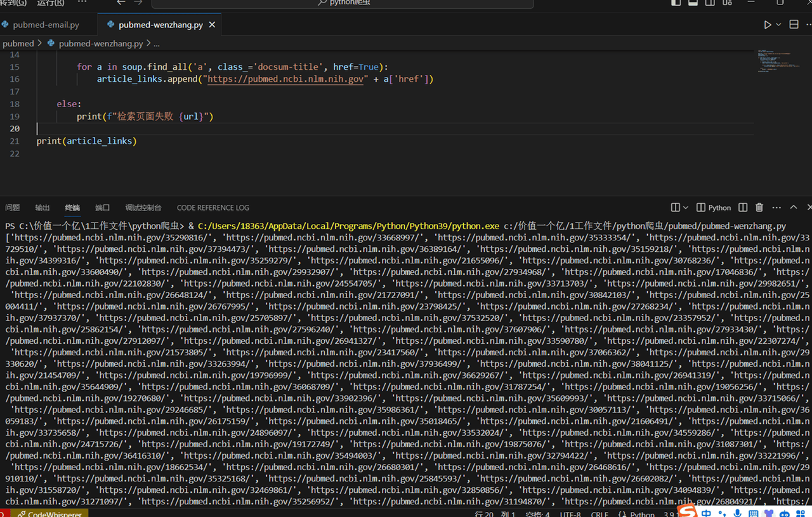The width and height of the screenshot is (812, 517).
Task: Open the split terminal dropdown arrow
Action: (x=686, y=207)
